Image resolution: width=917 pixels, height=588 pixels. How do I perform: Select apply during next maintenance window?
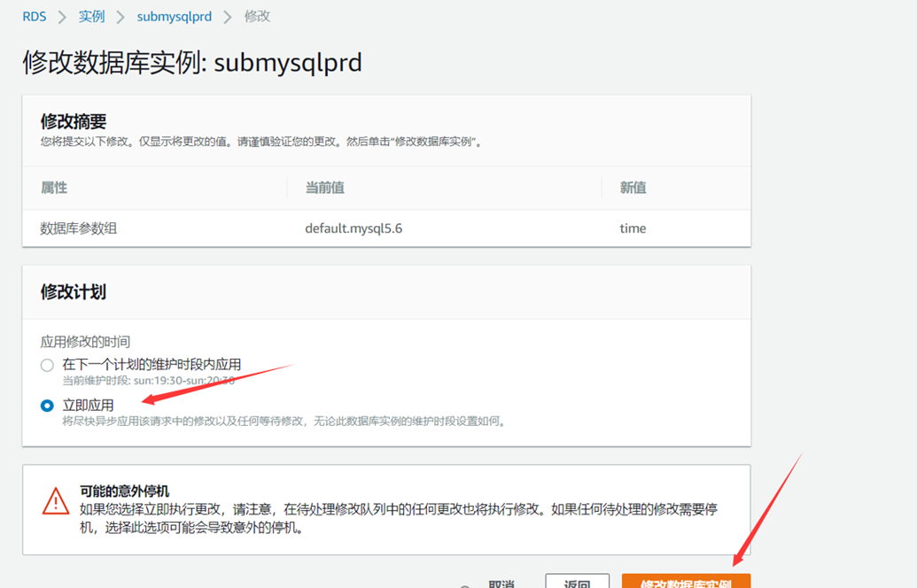[46, 365]
